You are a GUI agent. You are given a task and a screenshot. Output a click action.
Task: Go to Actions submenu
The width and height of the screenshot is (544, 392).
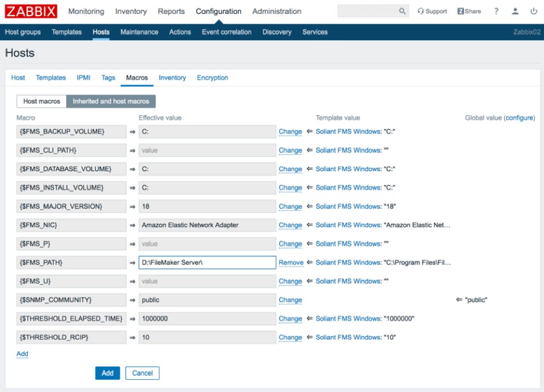pos(180,32)
